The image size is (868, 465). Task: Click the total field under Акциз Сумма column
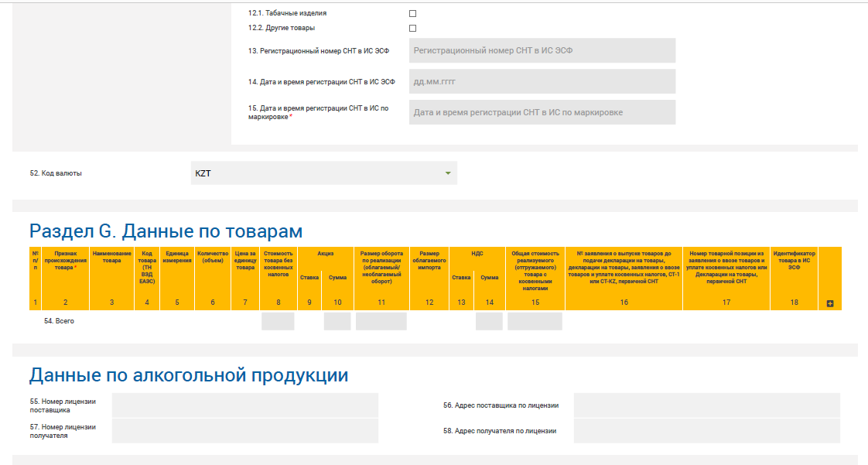(337, 321)
